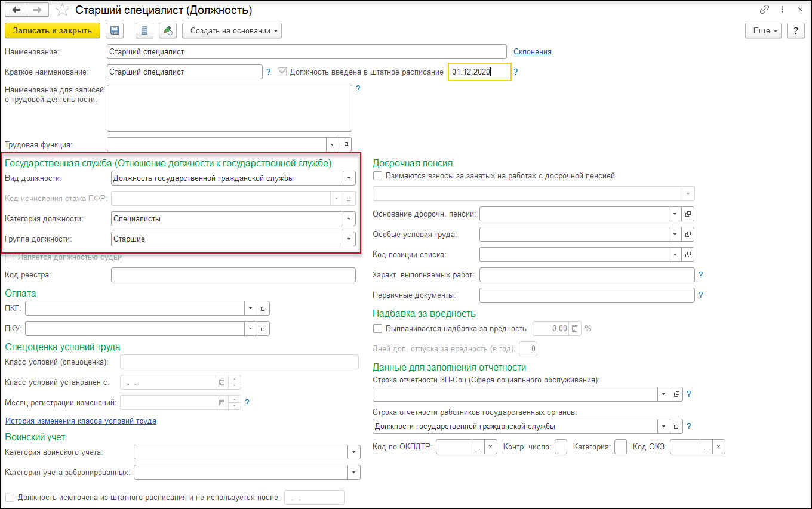Expand the Категория воинского учета dropdown
Screen dimensions: 812x509
point(354,452)
